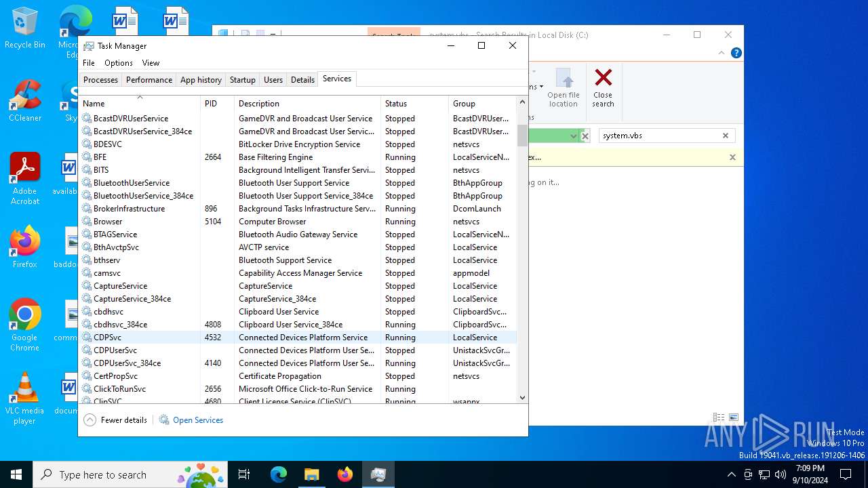Open CCleaner desktop shortcut
The width and height of the screenshot is (868, 488).
[x=24, y=102]
